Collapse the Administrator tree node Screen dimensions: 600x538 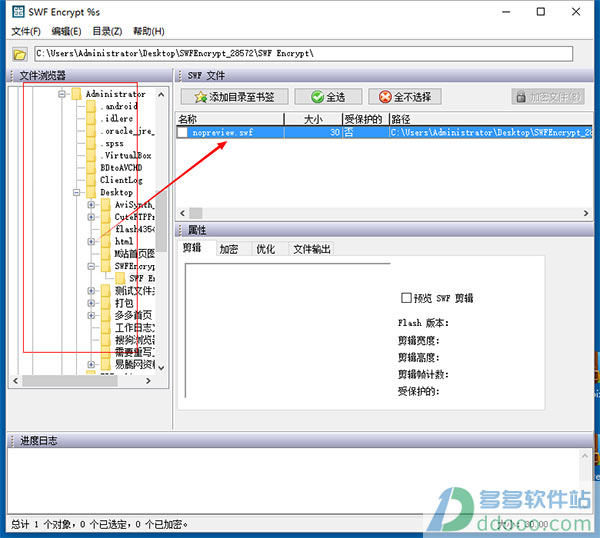(x=62, y=94)
